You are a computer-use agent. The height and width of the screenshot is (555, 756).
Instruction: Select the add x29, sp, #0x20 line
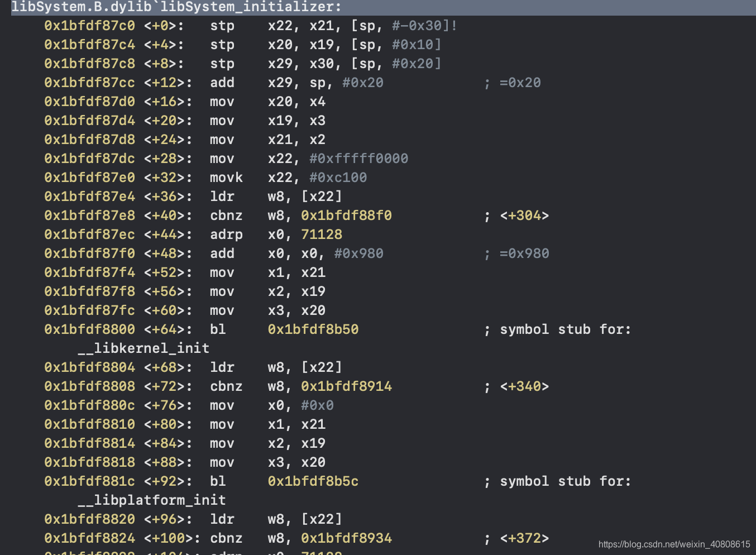[x=293, y=83]
